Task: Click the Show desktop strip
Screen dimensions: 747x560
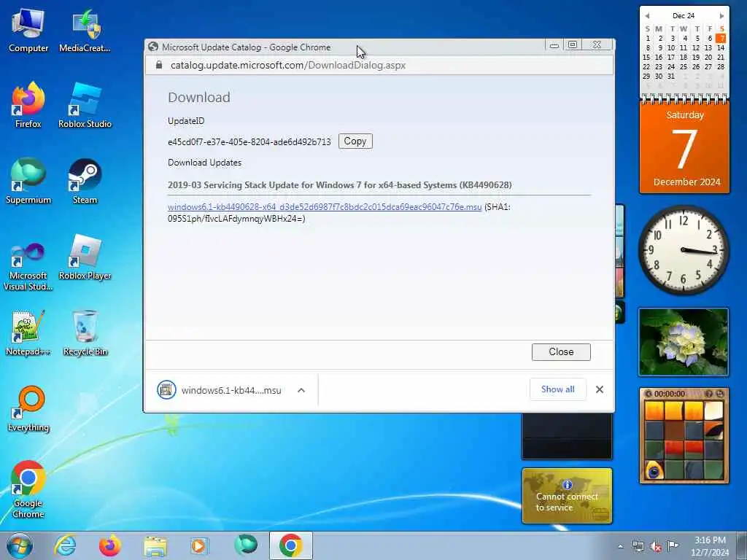Action: point(741,545)
